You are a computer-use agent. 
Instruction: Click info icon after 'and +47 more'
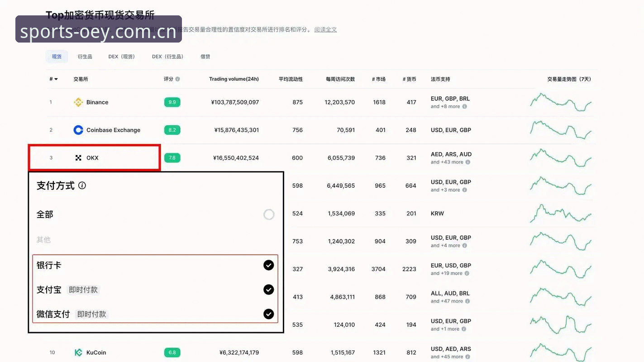pos(468,301)
